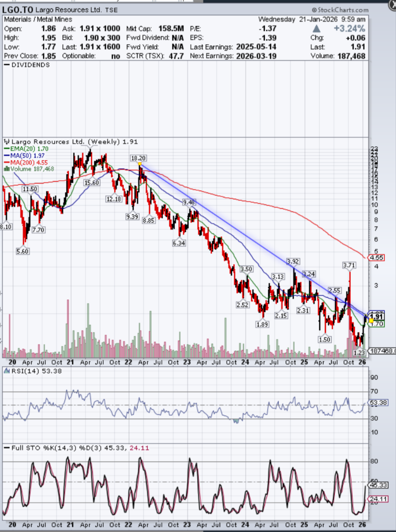The width and height of the screenshot is (396, 532).
Task: Click the 3.92 high price label
Action: 293,261
